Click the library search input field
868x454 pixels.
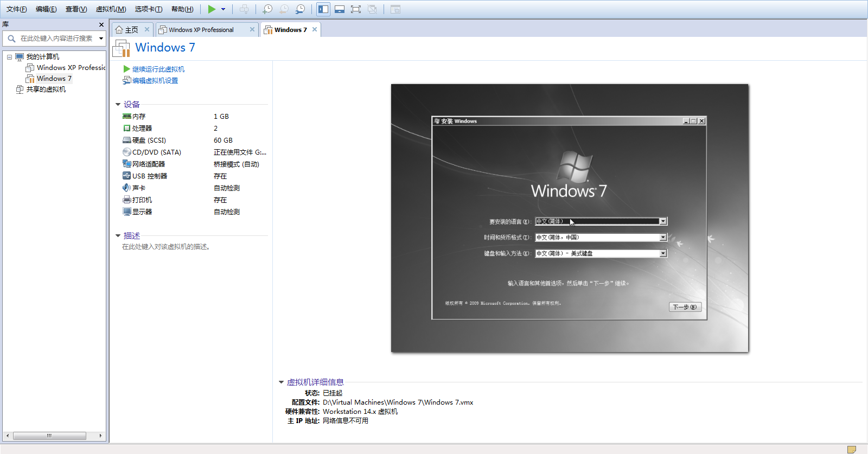(x=56, y=39)
